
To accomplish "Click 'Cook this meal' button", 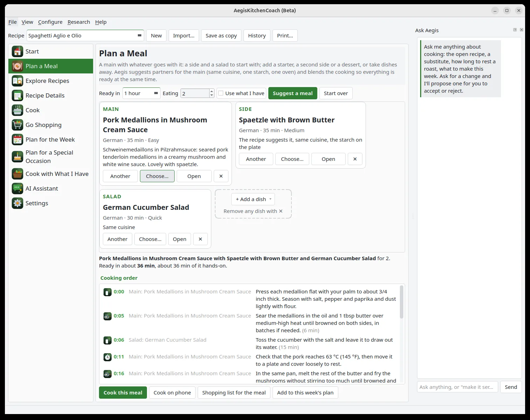I will (x=123, y=393).
